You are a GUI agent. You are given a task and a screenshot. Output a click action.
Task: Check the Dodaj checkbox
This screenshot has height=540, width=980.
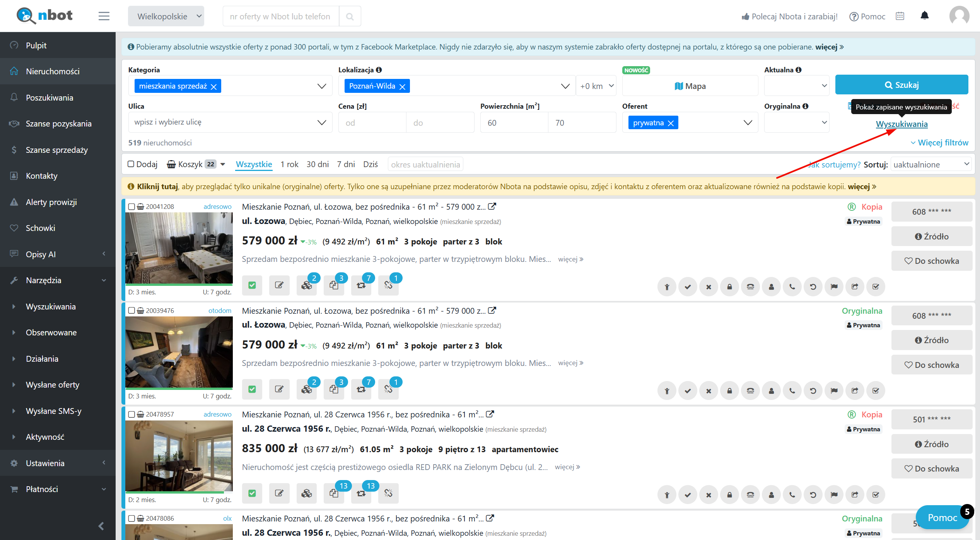131,164
